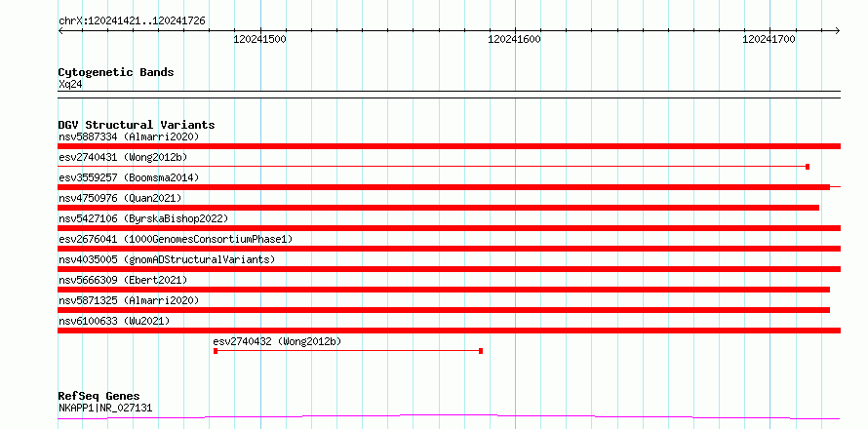Click the red bar under nsv6100633
Viewport: 868px width, 429px height.
pyautogui.click(x=449, y=331)
